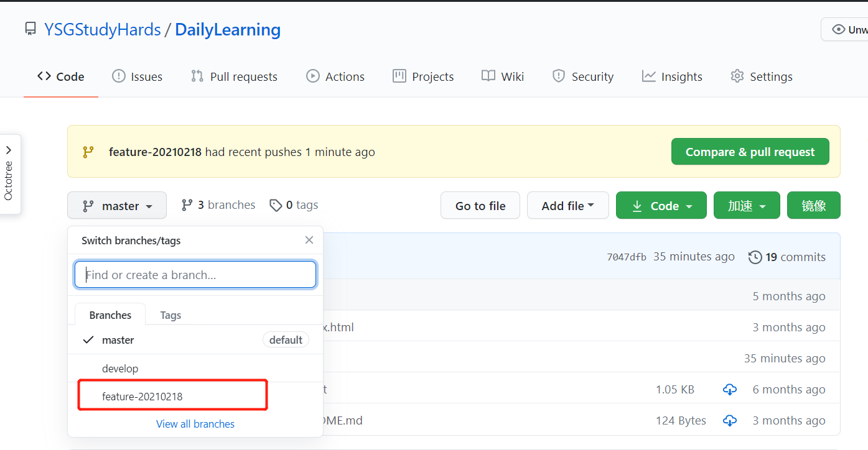Go to the Actions tab

[335, 76]
